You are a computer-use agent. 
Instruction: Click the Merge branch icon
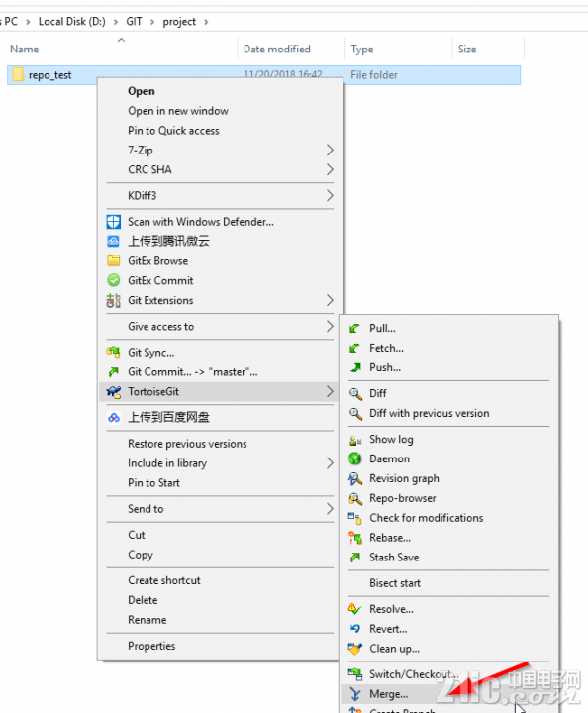pyautogui.click(x=355, y=694)
